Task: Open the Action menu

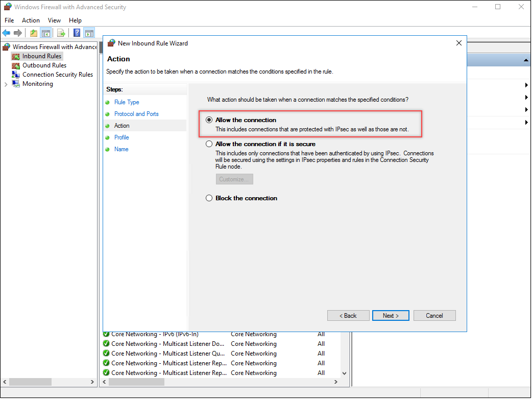Action: tap(31, 20)
